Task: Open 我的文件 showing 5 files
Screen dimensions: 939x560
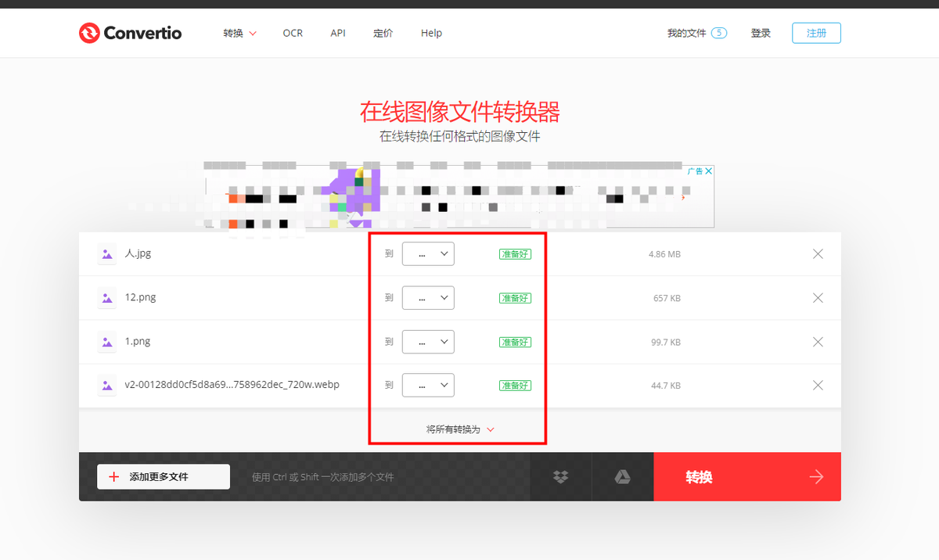Action: pos(696,33)
